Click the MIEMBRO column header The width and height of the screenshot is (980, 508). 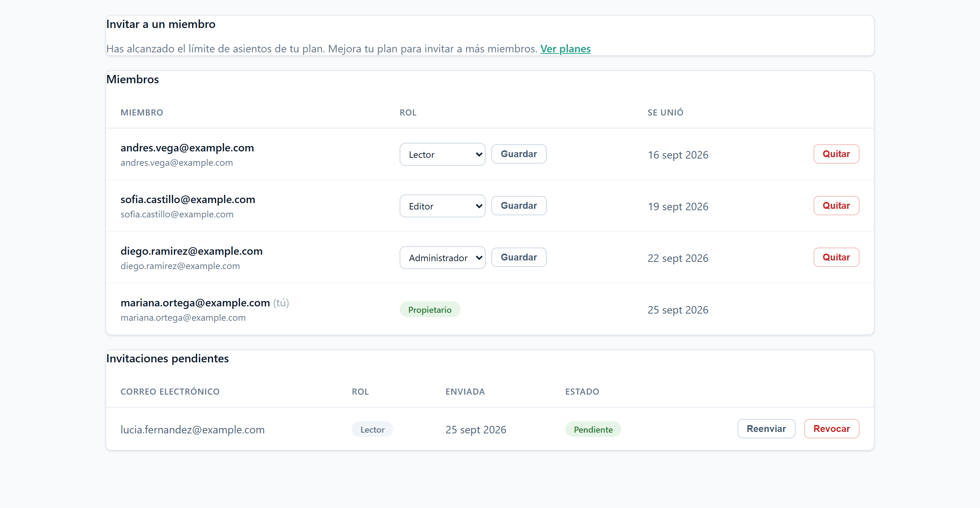click(142, 113)
